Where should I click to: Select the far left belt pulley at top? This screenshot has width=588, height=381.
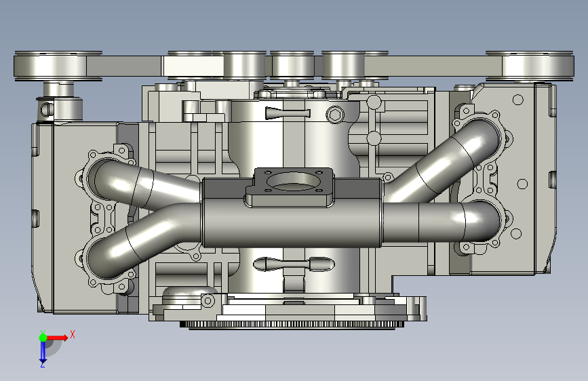(x=58, y=66)
